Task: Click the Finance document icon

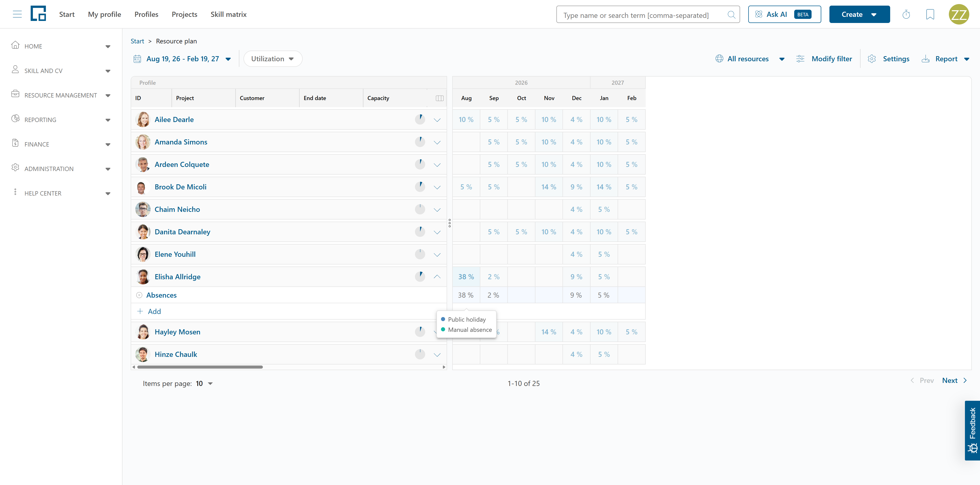Action: [15, 143]
